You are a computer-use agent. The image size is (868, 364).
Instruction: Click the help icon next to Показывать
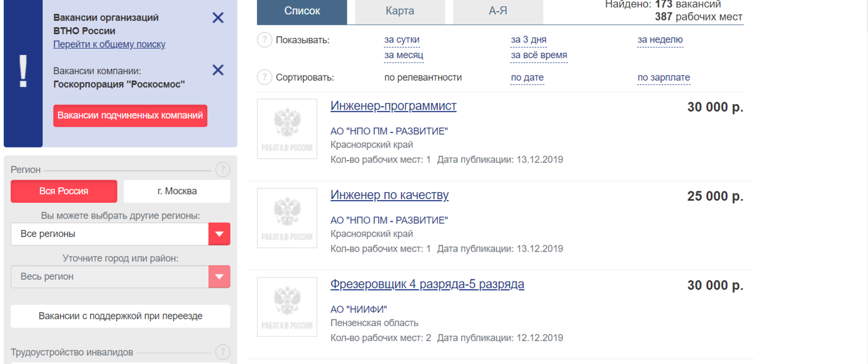pos(264,40)
